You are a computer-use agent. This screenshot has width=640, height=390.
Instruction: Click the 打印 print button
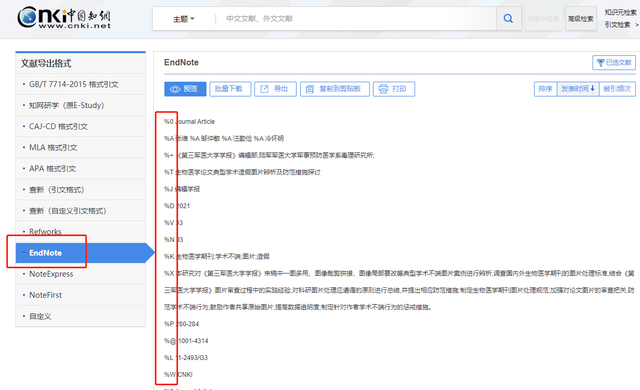[x=394, y=89]
